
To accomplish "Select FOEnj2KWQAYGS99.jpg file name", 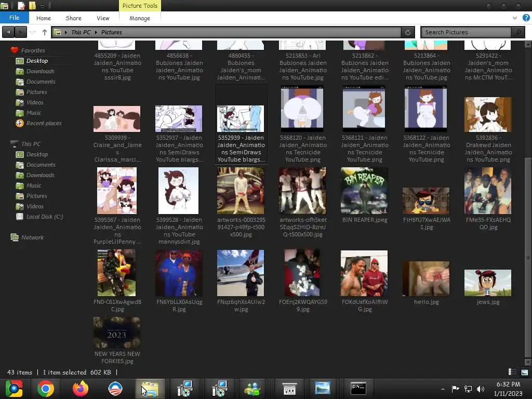I will tap(303, 305).
